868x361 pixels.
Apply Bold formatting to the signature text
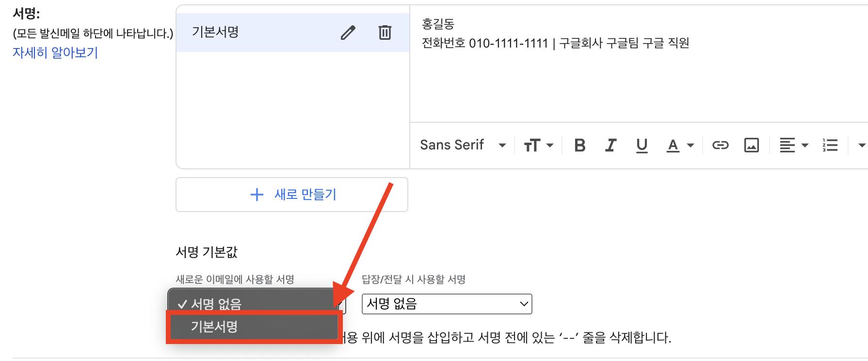tap(579, 145)
